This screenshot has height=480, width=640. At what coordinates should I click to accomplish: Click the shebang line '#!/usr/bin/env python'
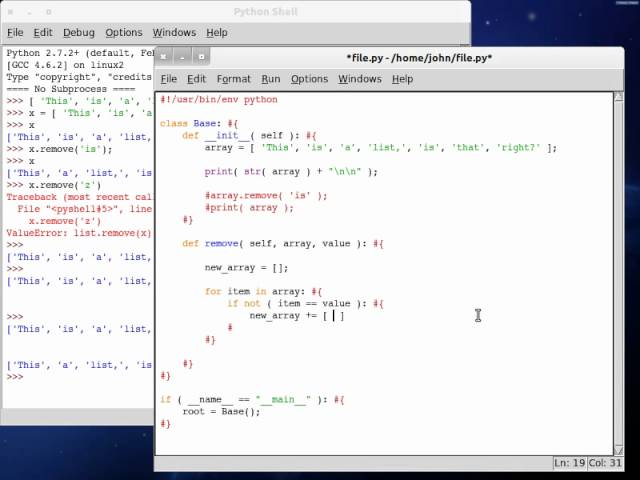point(219,100)
